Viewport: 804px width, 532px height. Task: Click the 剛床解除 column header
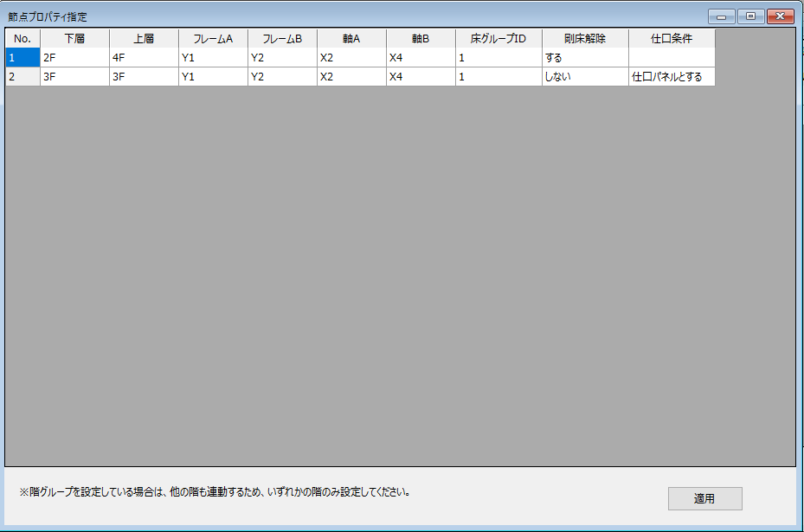coord(586,38)
